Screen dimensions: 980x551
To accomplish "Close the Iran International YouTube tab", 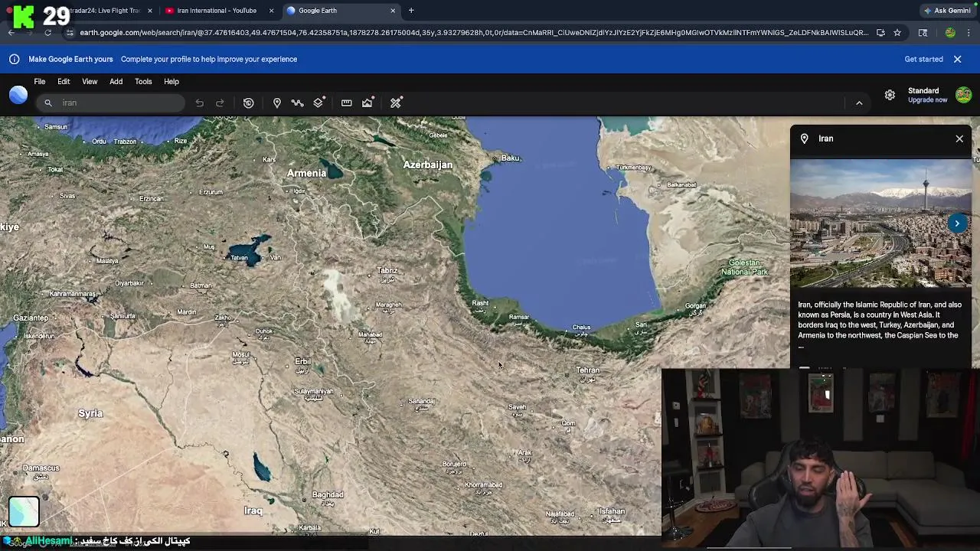I will [271, 11].
